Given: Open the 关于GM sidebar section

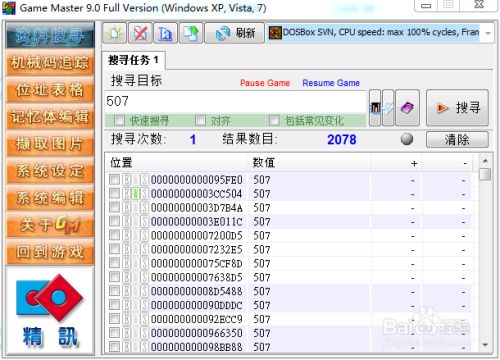Looking at the screenshot, I should pyautogui.click(x=50, y=225).
